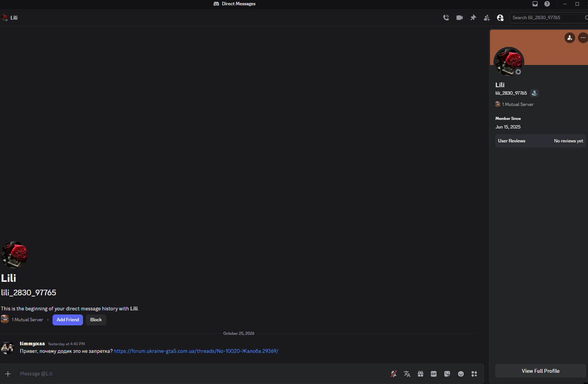Click Lili's avatar in the profile panel
This screenshot has width=588, height=384.
(x=508, y=62)
